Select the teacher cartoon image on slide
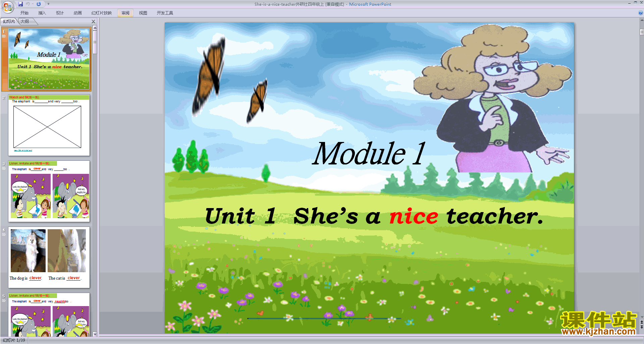This screenshot has height=344, width=644. (493, 98)
